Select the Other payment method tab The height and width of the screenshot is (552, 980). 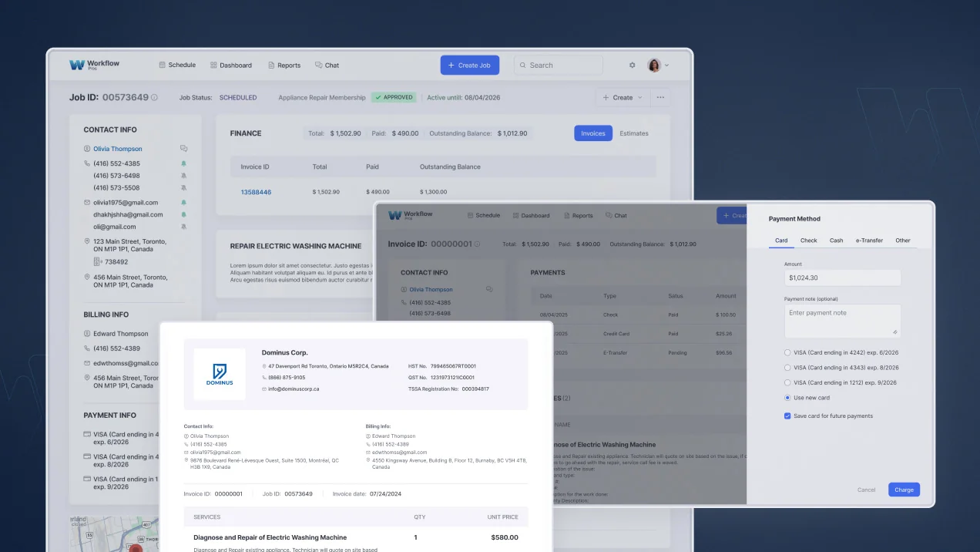[903, 241]
